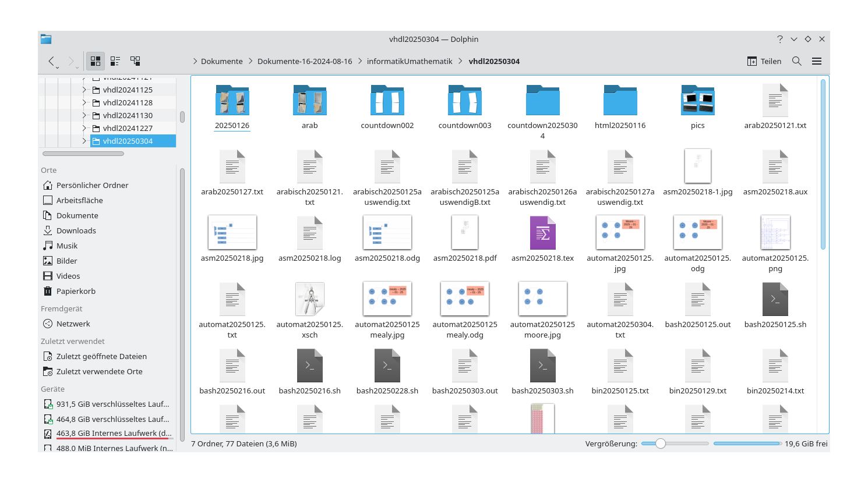Switch to icons view mode
Screen dimensions: 868x497
[x=95, y=61]
